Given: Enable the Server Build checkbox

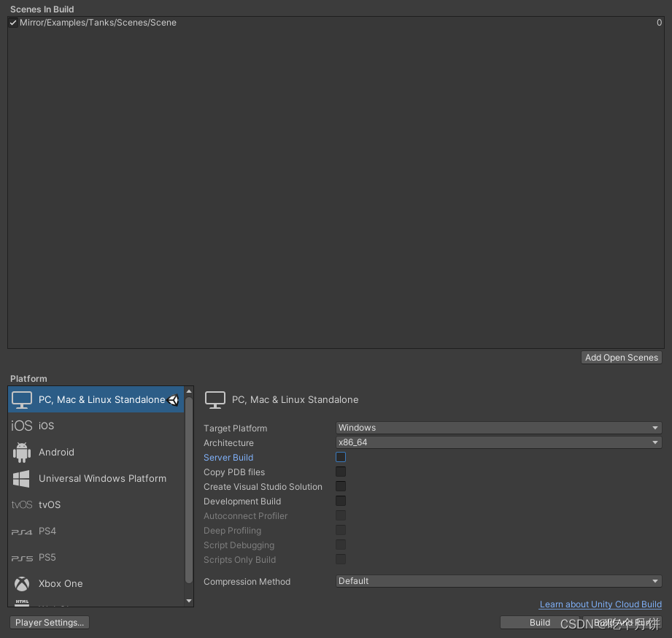Looking at the screenshot, I should [x=341, y=457].
